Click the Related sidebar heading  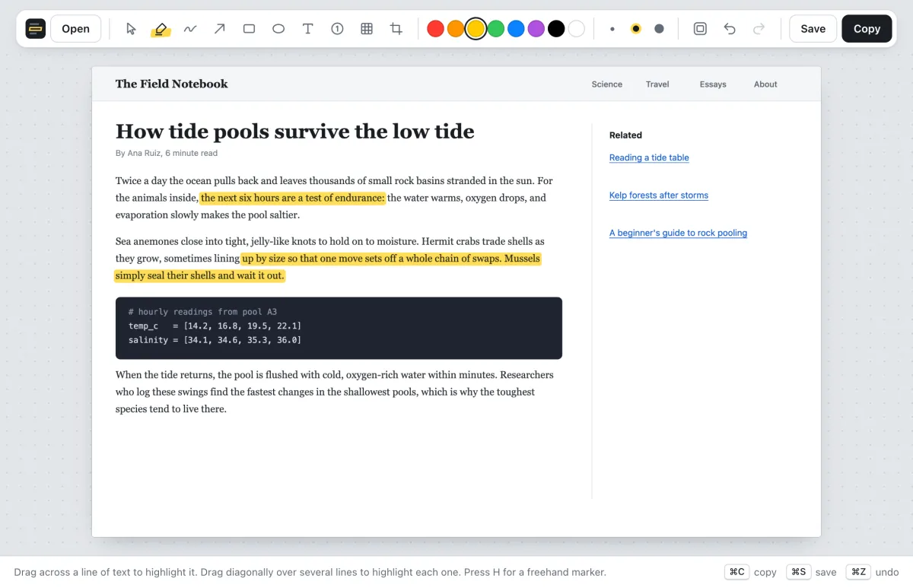[x=625, y=135]
